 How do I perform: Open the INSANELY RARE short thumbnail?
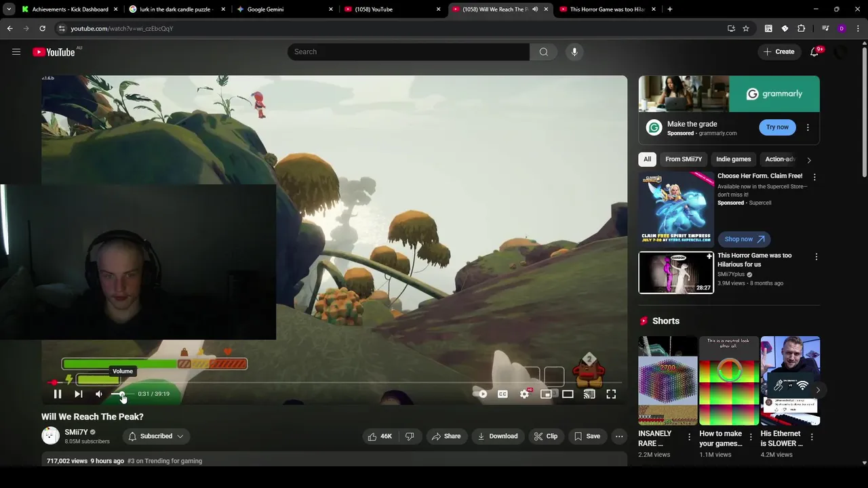668,380
